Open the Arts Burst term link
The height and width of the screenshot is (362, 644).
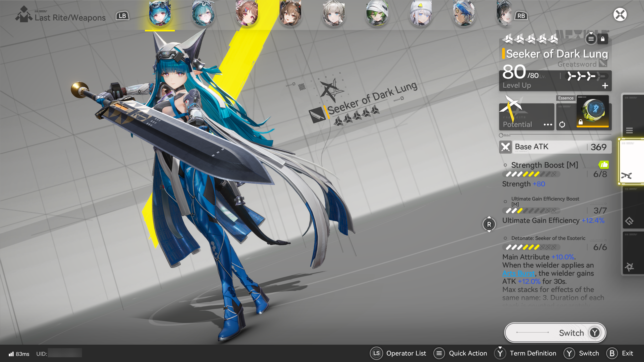pyautogui.click(x=518, y=273)
